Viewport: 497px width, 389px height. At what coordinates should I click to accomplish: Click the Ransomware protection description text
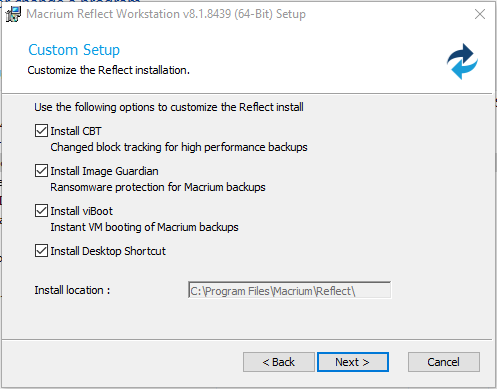click(158, 187)
